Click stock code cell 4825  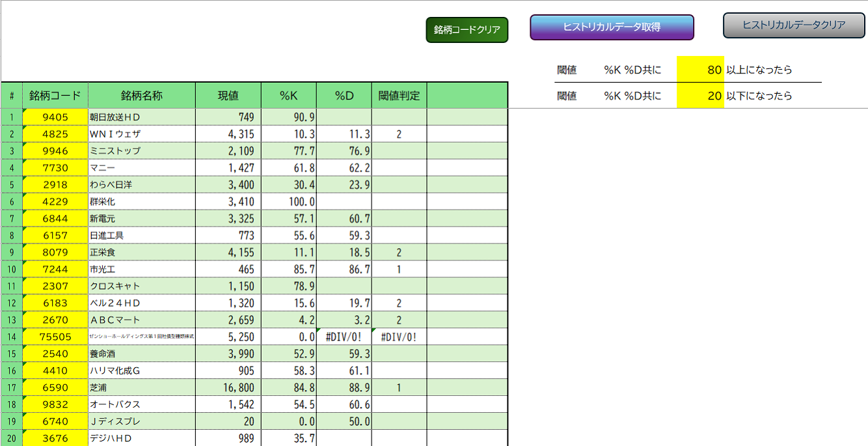point(55,134)
